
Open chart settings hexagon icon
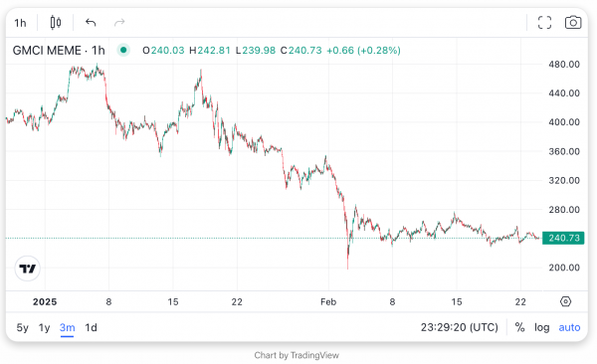[x=566, y=301]
